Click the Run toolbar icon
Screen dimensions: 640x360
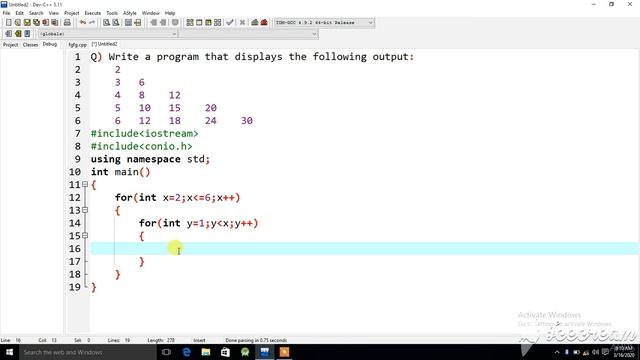(199, 22)
